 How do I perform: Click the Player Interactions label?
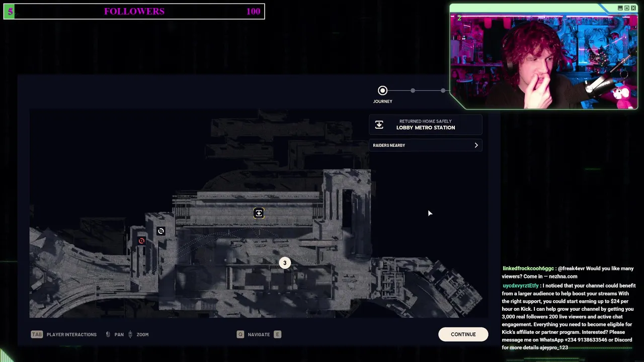pos(71,334)
